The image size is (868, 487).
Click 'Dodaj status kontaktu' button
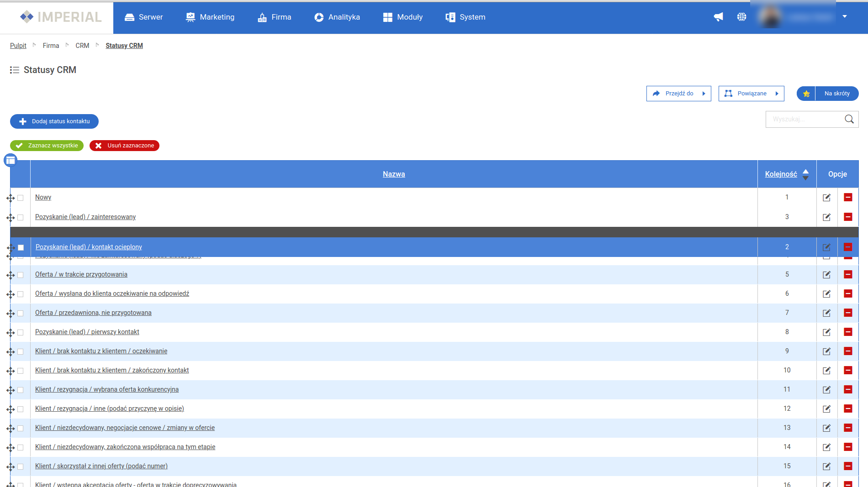pos(54,121)
